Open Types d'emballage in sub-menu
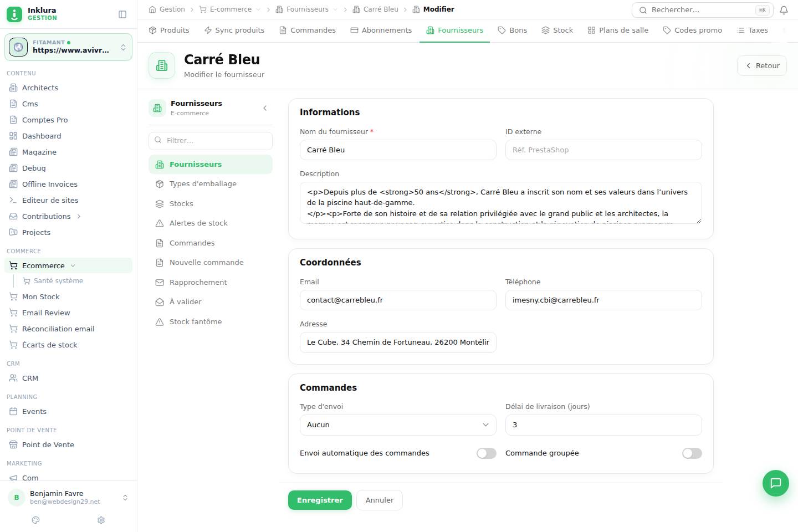Screen dimensions: 798x532 tap(211, 184)
